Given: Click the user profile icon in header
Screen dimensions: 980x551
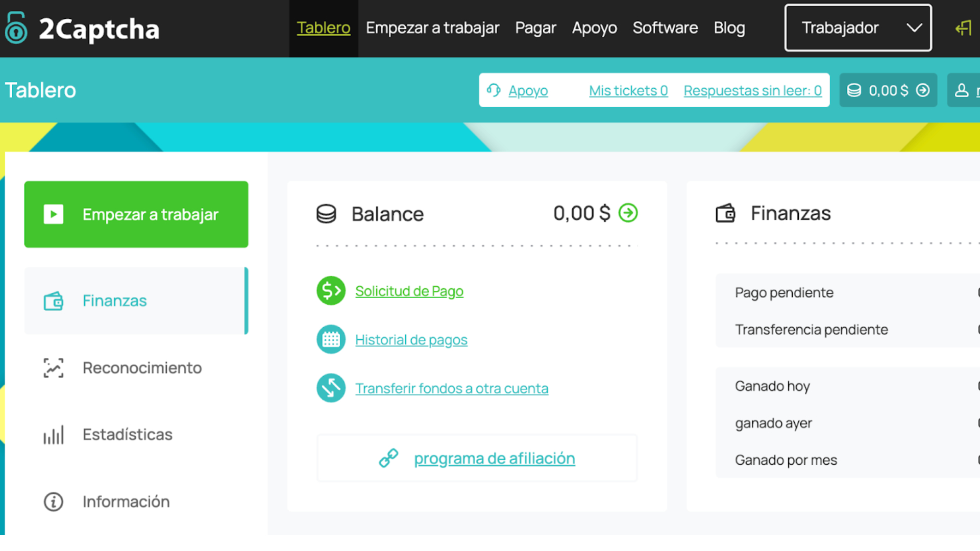Looking at the screenshot, I should point(962,90).
